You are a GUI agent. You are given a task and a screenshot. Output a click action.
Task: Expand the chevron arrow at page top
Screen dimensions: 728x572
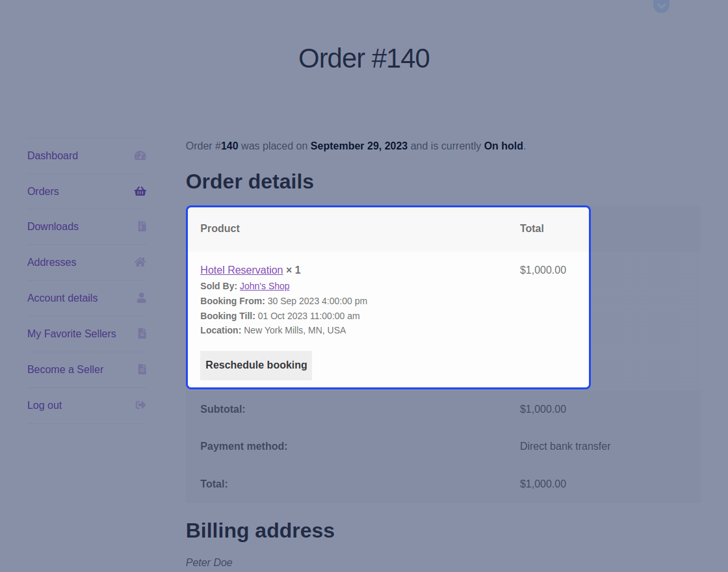[x=661, y=6]
